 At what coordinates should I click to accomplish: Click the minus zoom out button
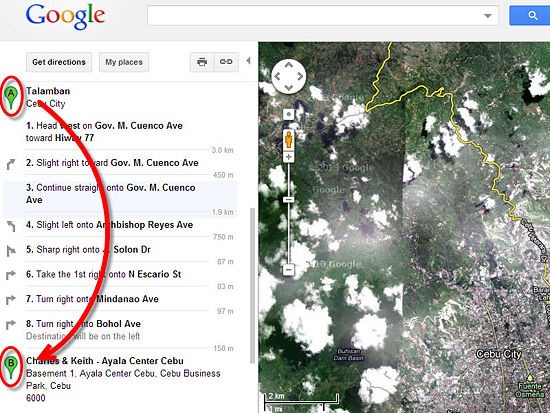click(288, 270)
